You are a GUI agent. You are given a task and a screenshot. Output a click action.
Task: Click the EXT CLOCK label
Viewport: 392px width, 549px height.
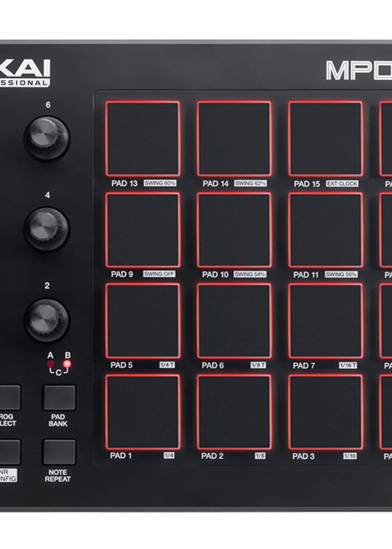click(x=342, y=184)
